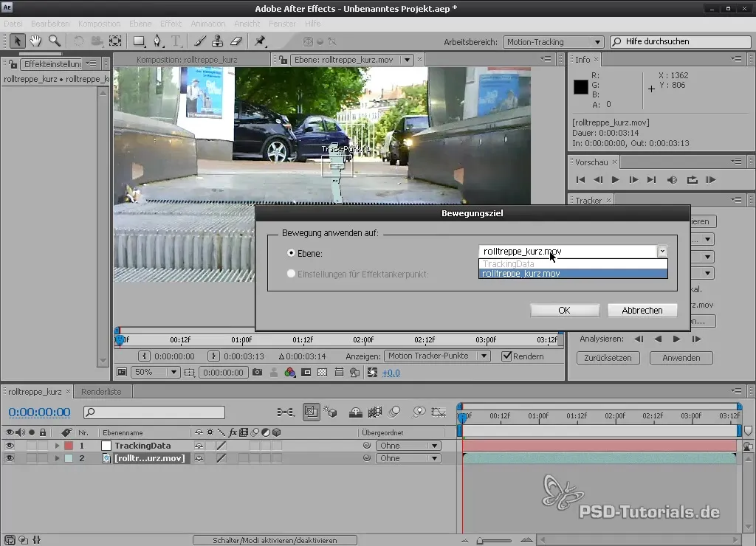756x546 pixels.
Task: Toggle loop playback in Vorschau panel
Action: coord(692,180)
